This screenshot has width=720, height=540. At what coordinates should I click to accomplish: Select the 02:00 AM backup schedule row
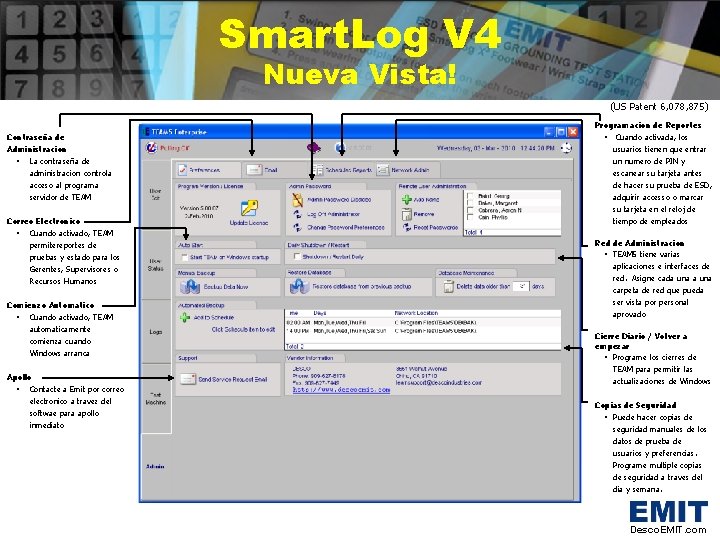pyautogui.click(x=422, y=323)
